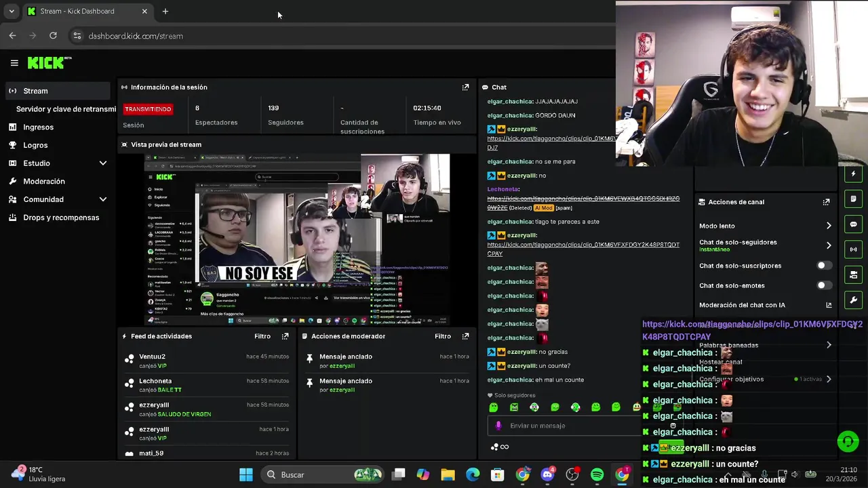Viewport: 868px width, 488px height.
Task: Click Solo seguidores label under chat
Action: (x=515, y=395)
